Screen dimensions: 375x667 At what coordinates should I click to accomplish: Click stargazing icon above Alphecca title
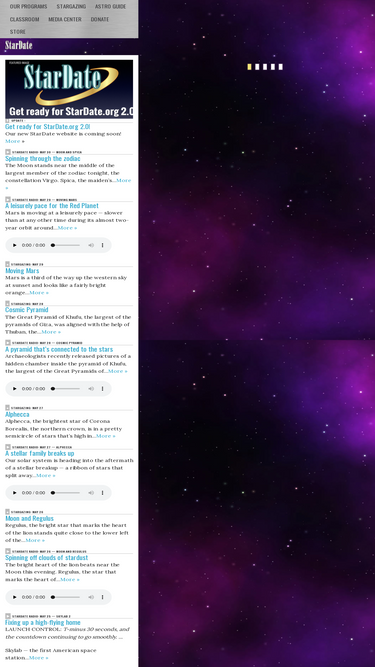point(7,408)
